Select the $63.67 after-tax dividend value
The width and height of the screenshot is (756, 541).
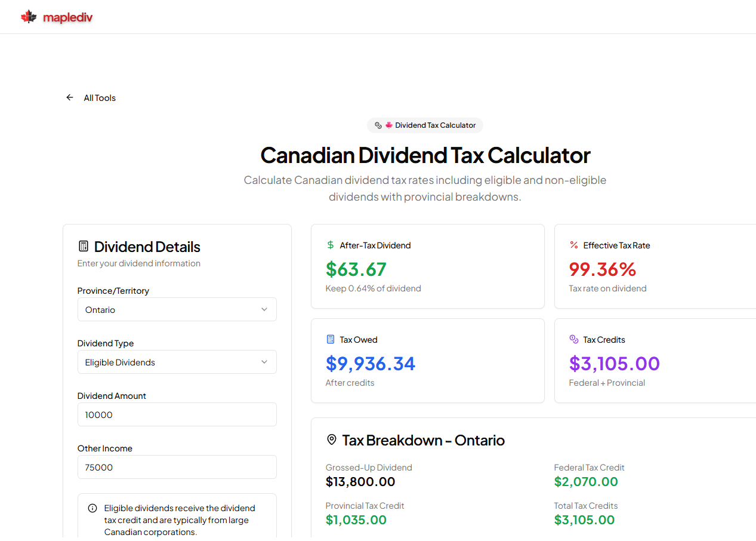tap(356, 269)
